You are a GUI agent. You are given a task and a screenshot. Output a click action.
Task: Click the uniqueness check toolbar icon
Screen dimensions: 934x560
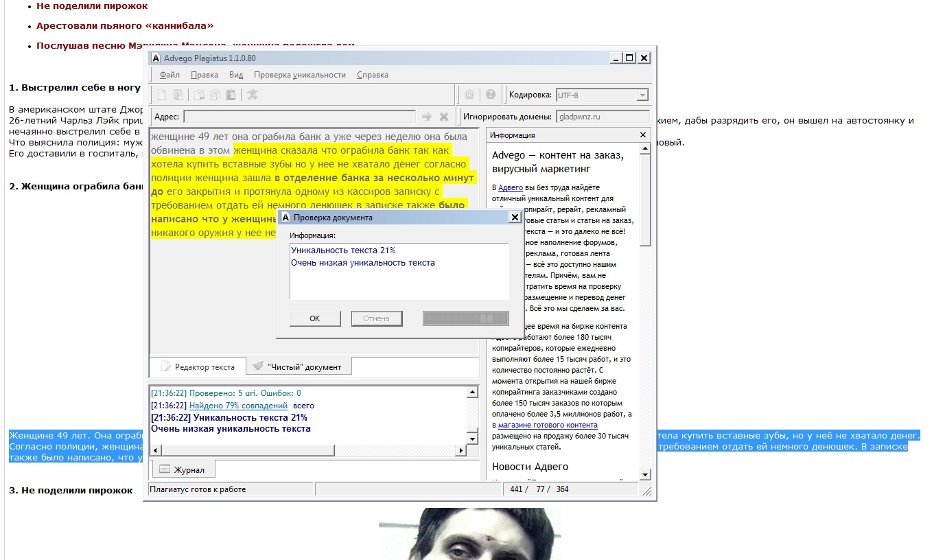point(252,95)
